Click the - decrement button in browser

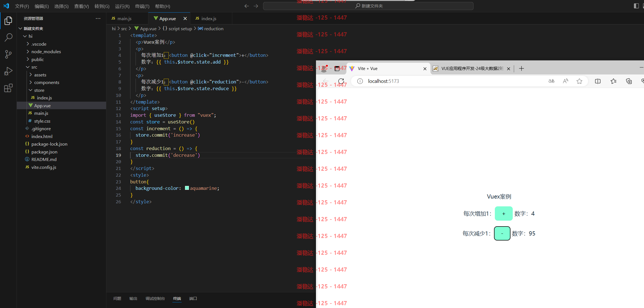click(502, 234)
